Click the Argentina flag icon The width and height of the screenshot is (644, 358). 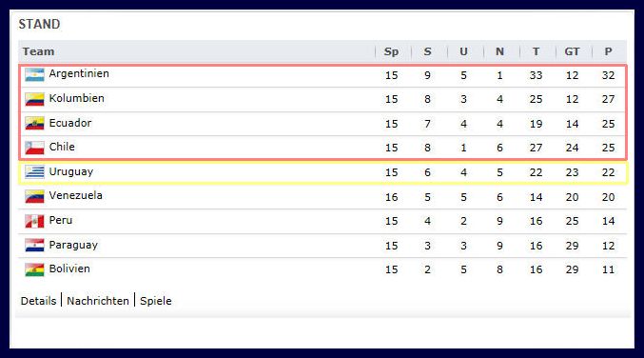pos(34,75)
